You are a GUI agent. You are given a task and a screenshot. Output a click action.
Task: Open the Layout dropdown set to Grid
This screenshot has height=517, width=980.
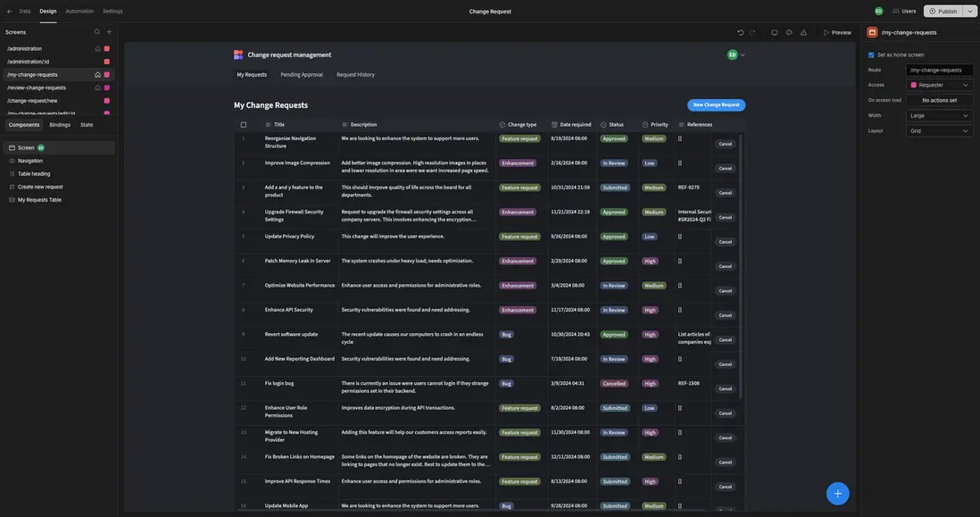(940, 130)
